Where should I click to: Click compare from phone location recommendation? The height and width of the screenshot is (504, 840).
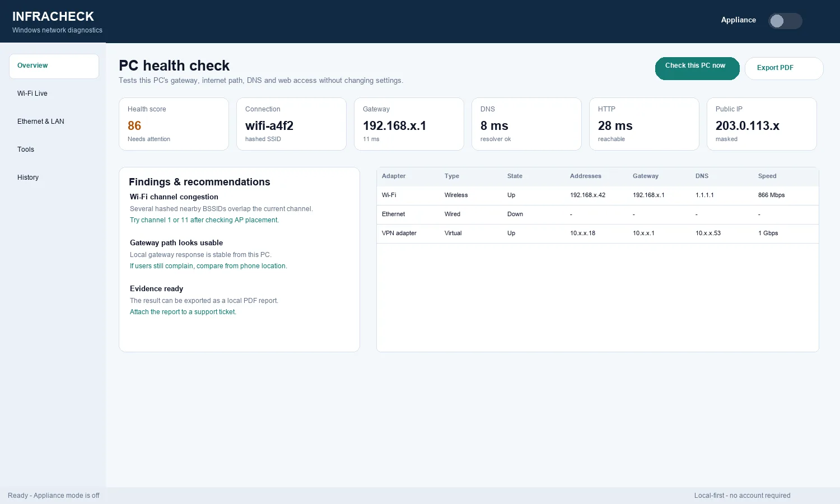click(x=208, y=266)
